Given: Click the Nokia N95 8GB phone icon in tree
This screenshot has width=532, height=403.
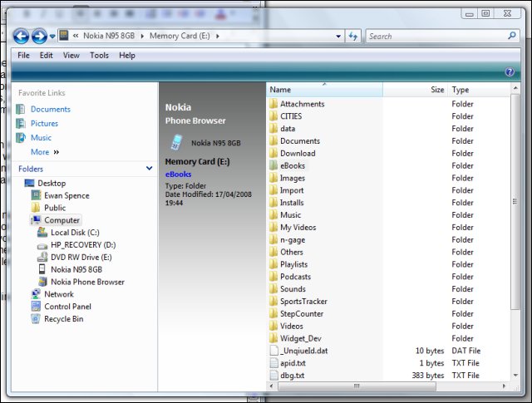Looking at the screenshot, I should (42, 269).
